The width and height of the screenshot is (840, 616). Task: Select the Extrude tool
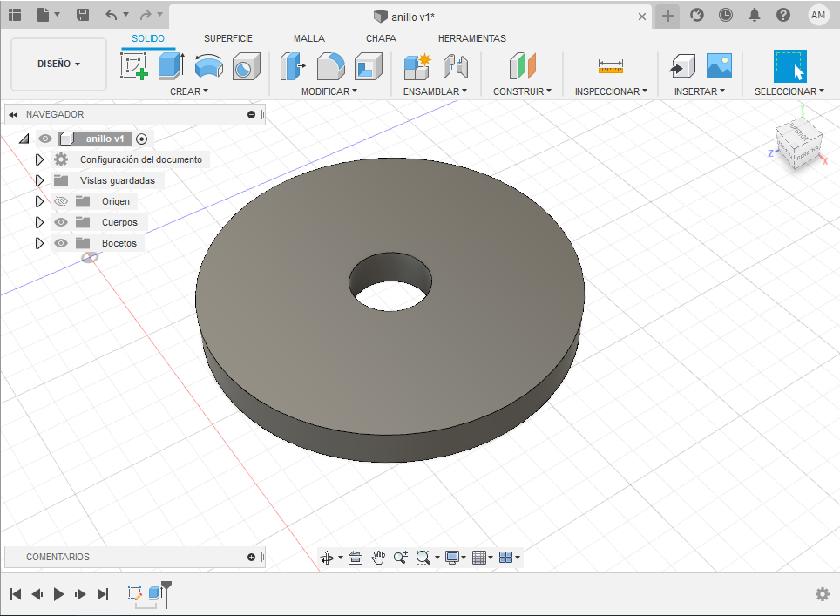[172, 66]
